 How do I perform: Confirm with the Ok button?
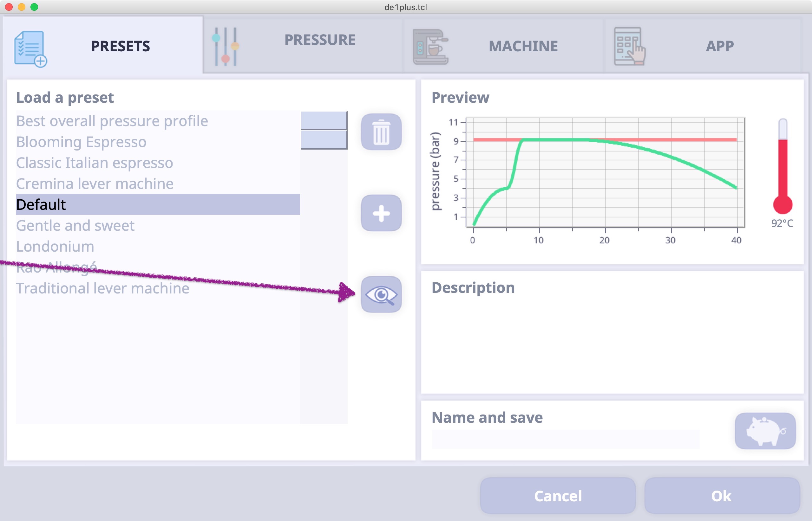pyautogui.click(x=722, y=496)
